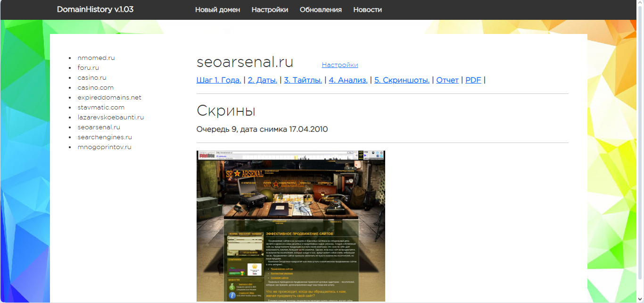
Task: Click stavmatic.com in the sidebar
Action: click(x=101, y=108)
